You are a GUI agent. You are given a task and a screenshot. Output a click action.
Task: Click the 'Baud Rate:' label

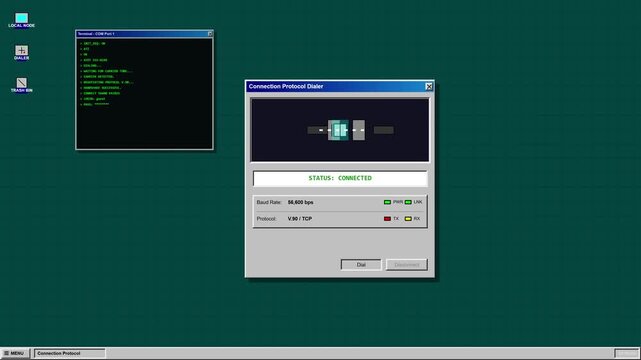[x=269, y=202]
